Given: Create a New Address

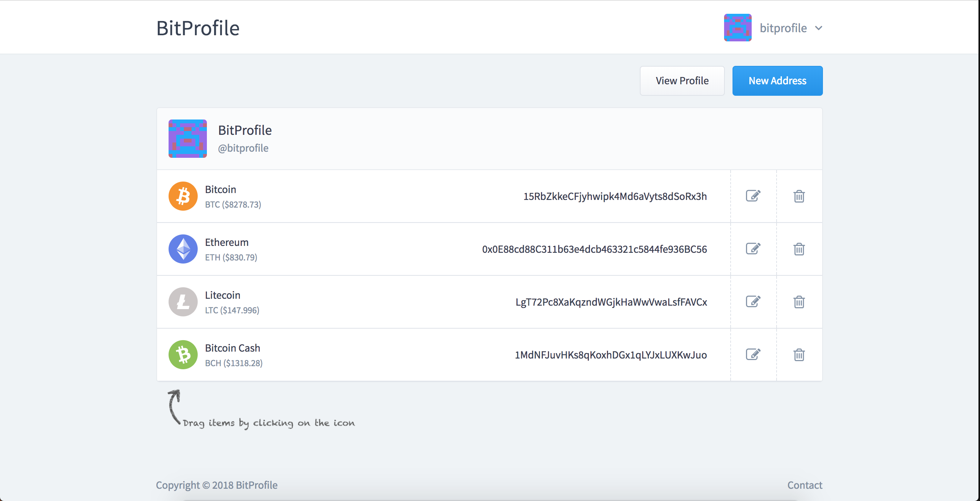Looking at the screenshot, I should 777,80.
